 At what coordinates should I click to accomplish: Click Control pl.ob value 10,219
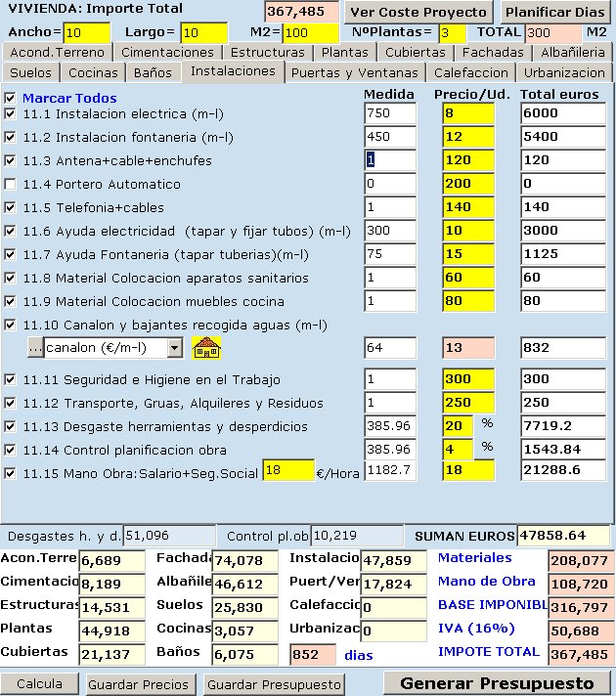click(x=357, y=536)
